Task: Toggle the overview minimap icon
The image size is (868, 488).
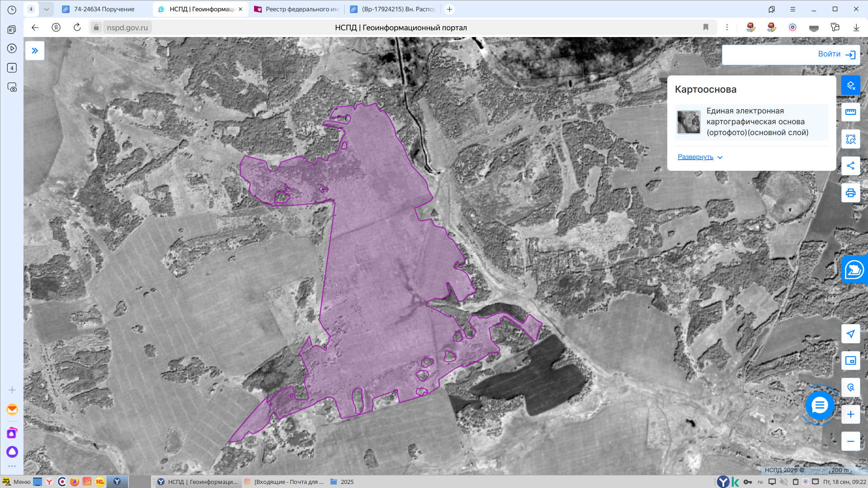Action: (x=850, y=361)
